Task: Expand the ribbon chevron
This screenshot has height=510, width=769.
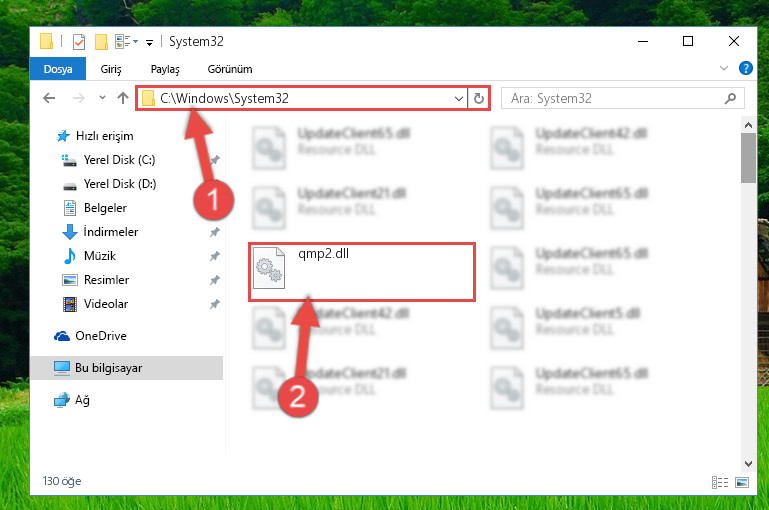Action: [x=723, y=68]
